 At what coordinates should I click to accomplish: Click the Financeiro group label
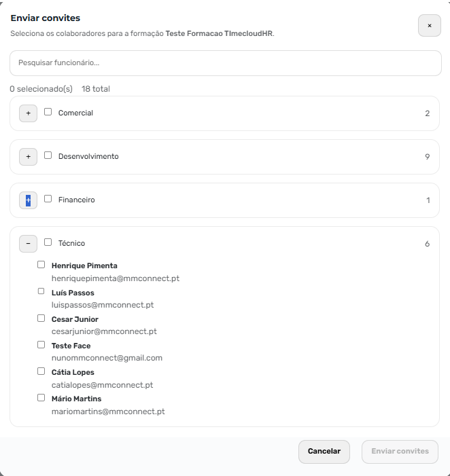pos(77,200)
